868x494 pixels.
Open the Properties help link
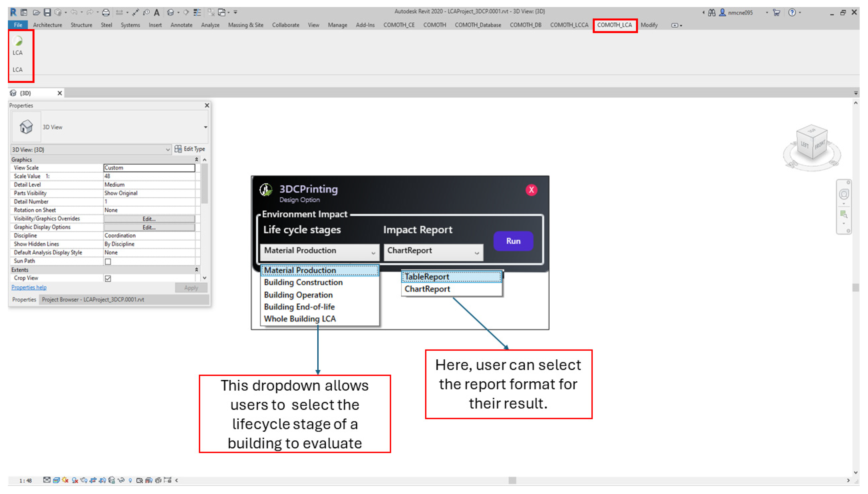click(29, 287)
